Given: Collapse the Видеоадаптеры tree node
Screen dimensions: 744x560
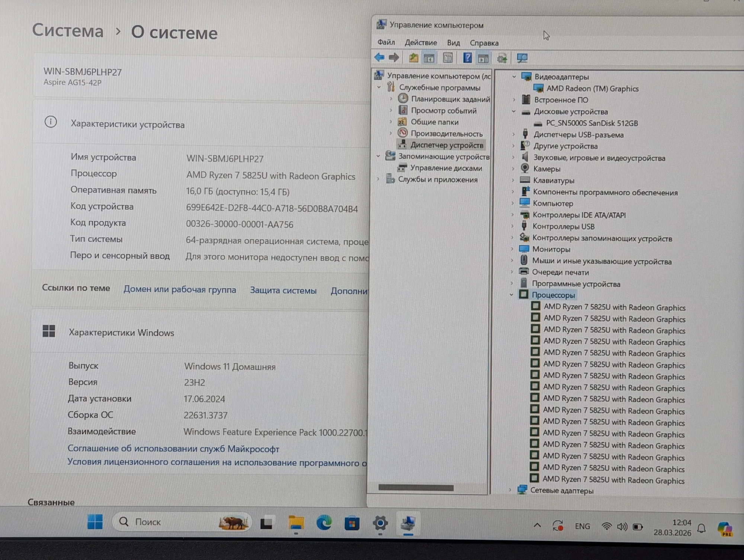Looking at the screenshot, I should coord(514,77).
